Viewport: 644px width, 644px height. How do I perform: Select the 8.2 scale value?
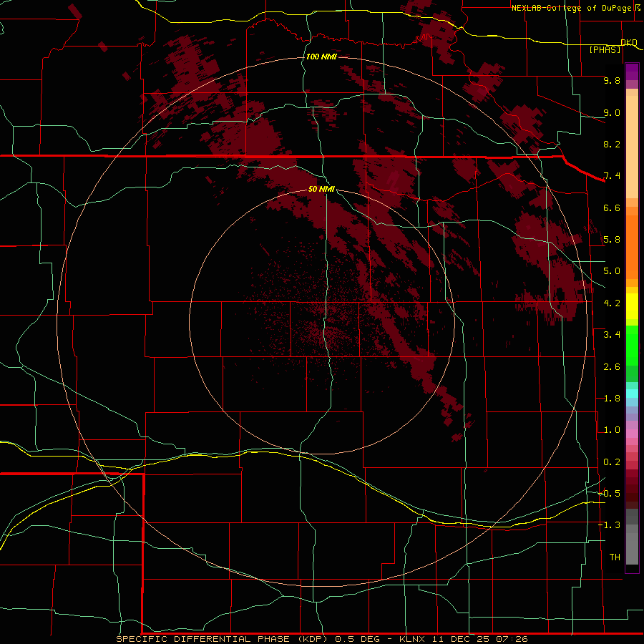pyautogui.click(x=612, y=144)
